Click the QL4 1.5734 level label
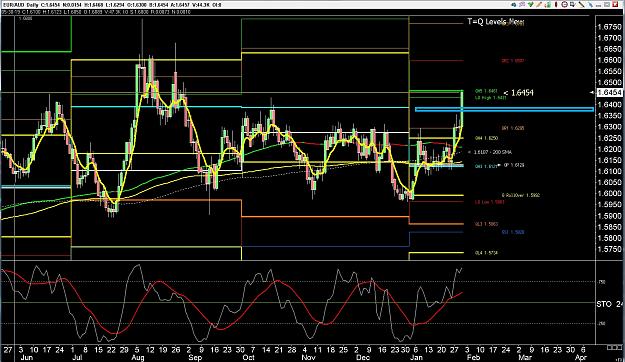The height and width of the screenshot is (362, 625). (486, 253)
